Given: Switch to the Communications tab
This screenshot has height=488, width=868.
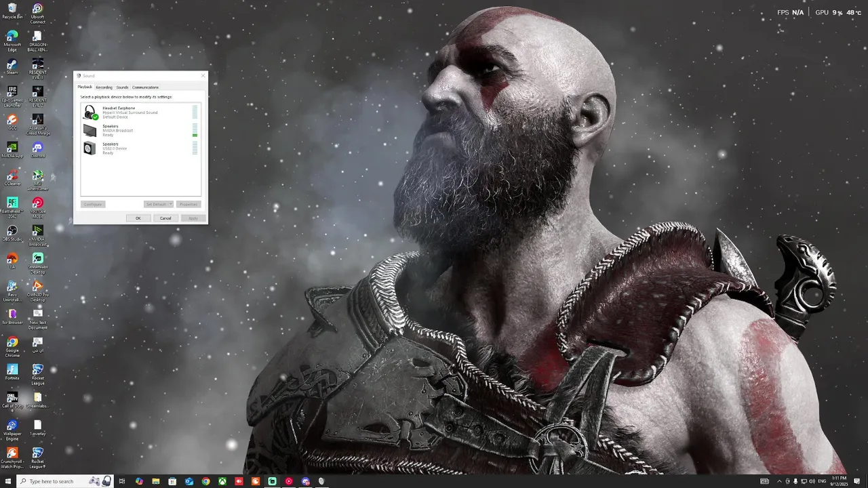Looking at the screenshot, I should click(145, 87).
